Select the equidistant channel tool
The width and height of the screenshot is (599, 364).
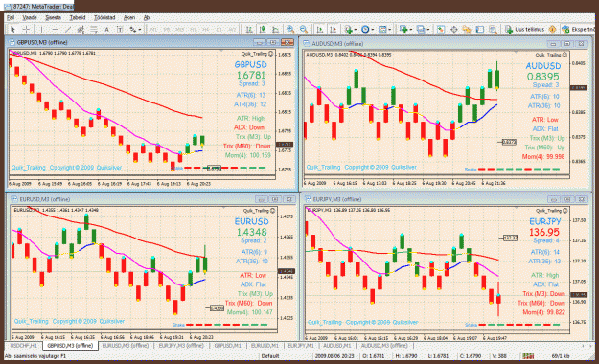click(x=81, y=30)
